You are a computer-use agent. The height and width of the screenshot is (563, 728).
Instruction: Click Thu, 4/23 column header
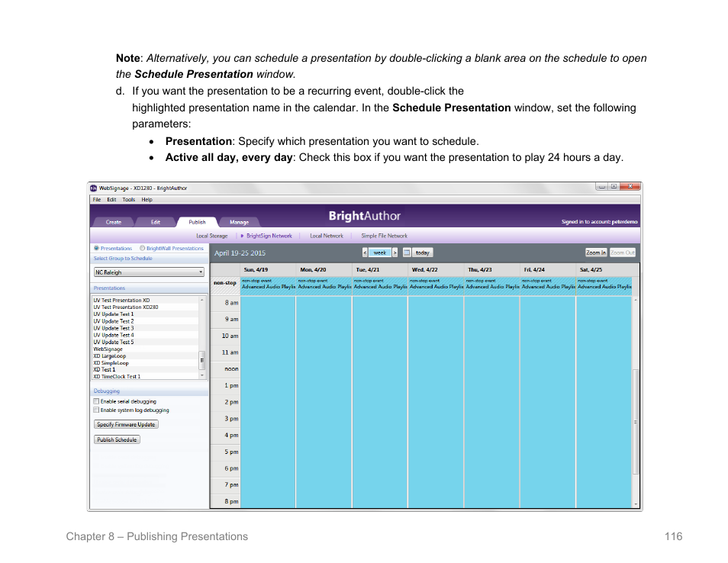491,269
